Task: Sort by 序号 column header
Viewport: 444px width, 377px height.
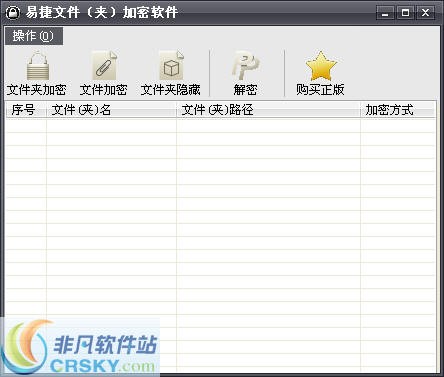Action: [26, 110]
